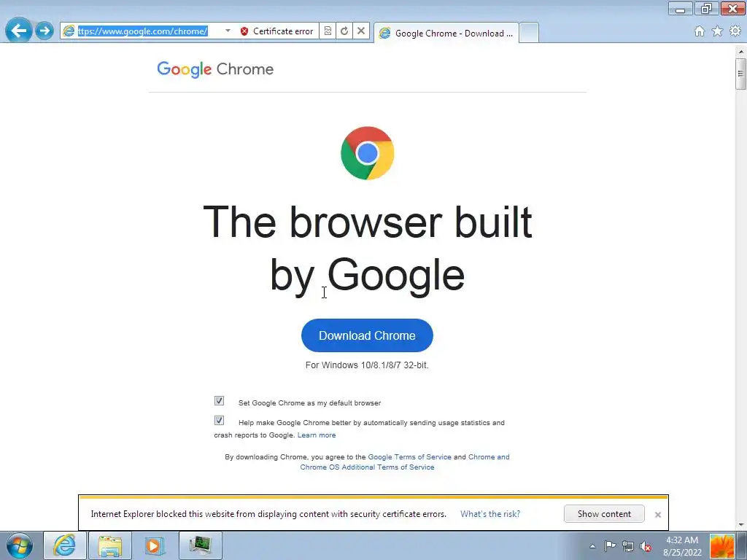Open the clock showing 4:32 AM
The width and height of the screenshot is (747, 560).
click(682, 546)
